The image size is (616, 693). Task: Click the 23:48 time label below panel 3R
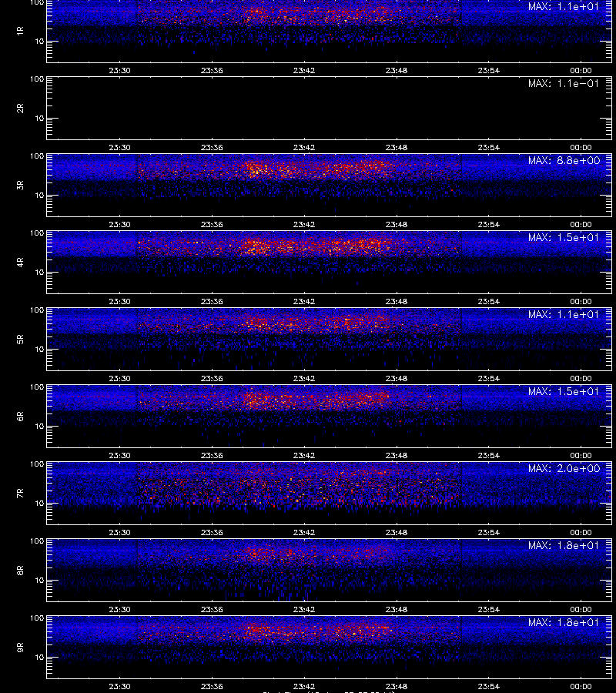tap(397, 225)
